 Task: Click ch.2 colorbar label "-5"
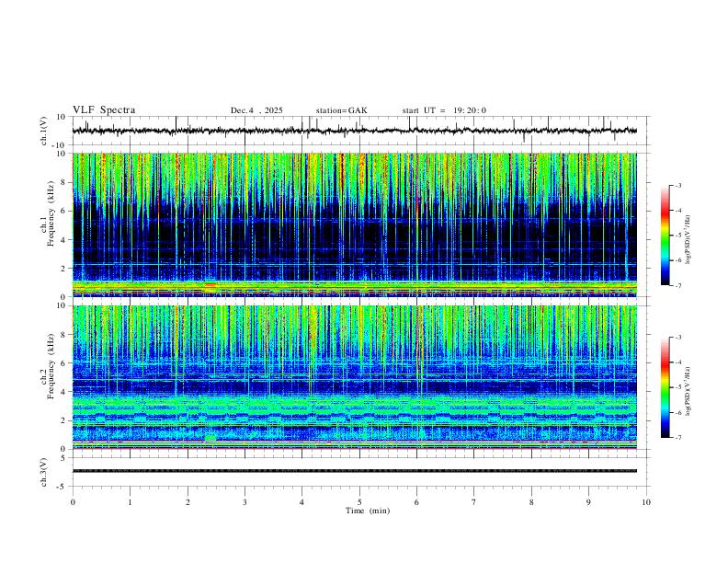[678, 387]
